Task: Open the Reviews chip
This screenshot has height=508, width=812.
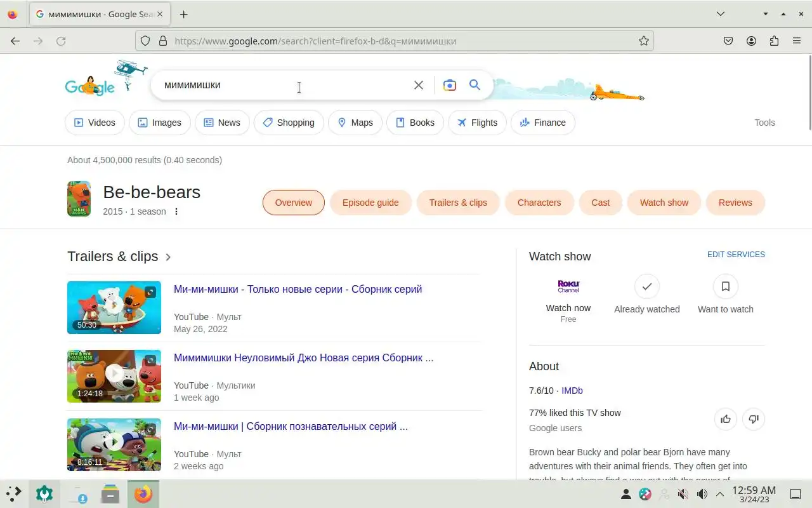Action: coord(735,203)
